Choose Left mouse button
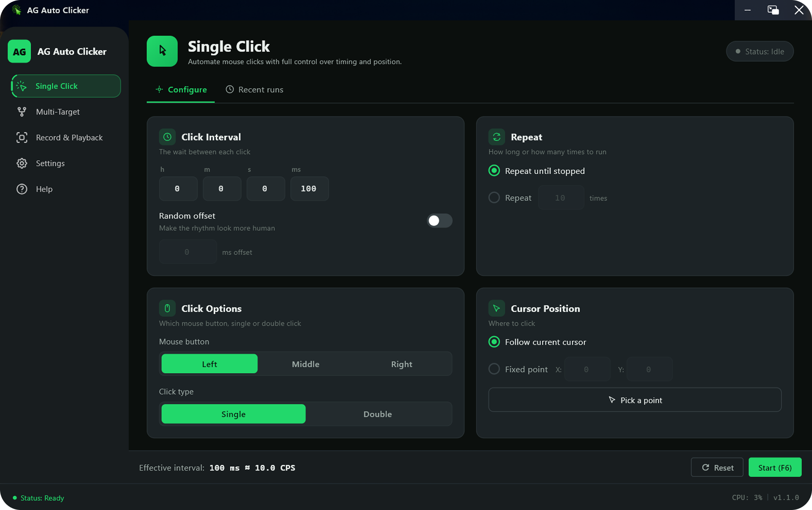The width and height of the screenshot is (812, 510). 209,364
